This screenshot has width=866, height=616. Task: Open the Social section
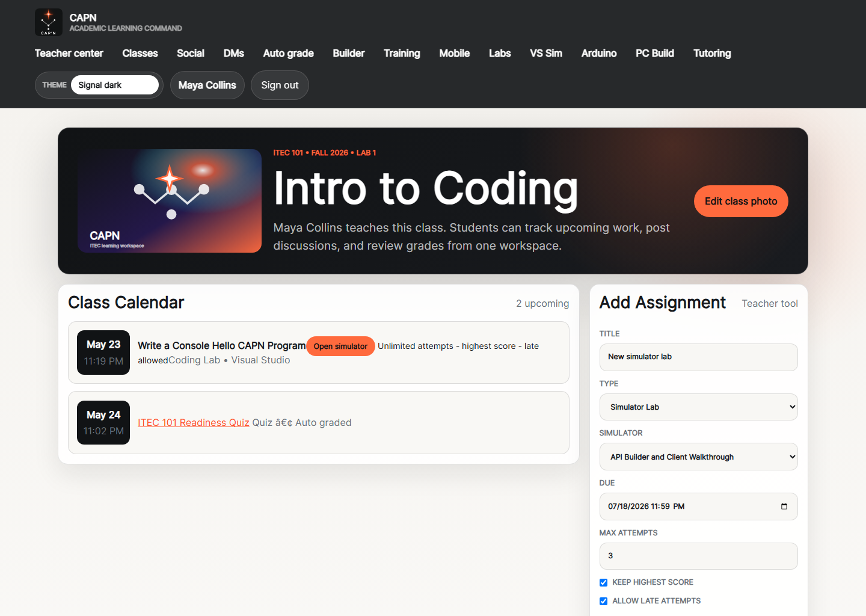tap(191, 54)
